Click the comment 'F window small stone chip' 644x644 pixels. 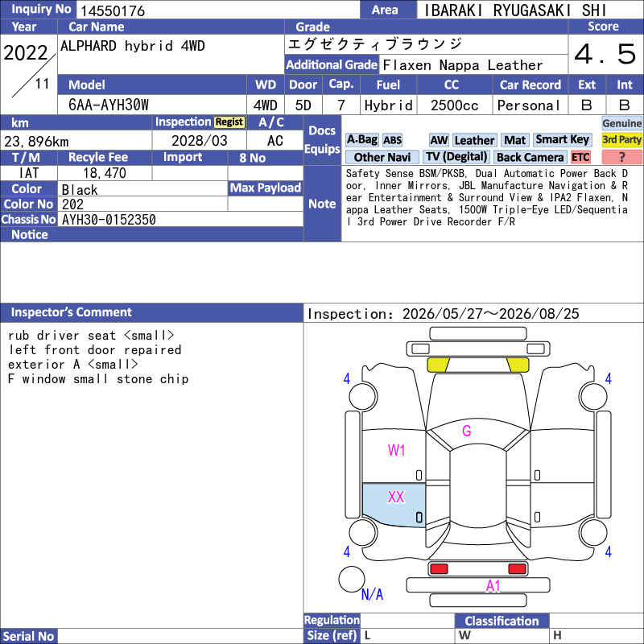point(98,378)
